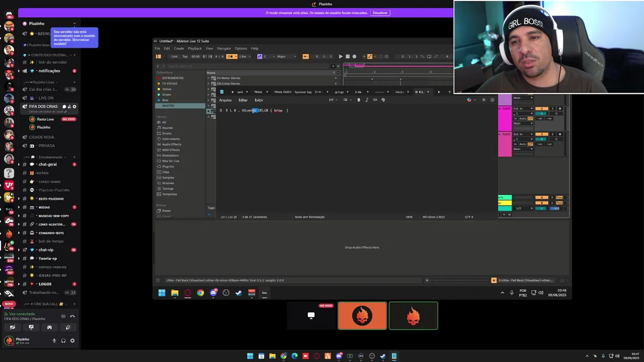Toggle bold formatting in Notepad
This screenshot has height=362, width=644.
(359, 100)
